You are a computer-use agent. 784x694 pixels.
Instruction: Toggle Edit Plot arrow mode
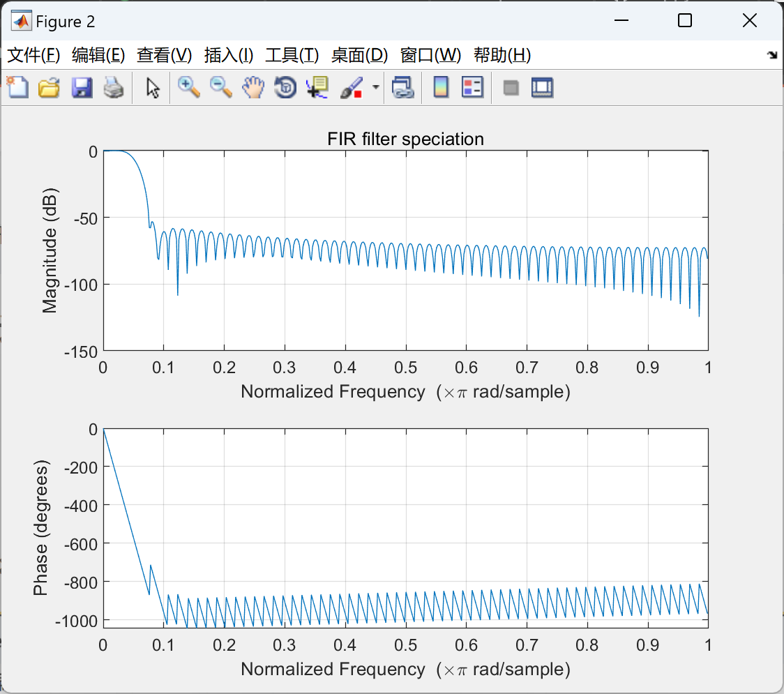150,87
